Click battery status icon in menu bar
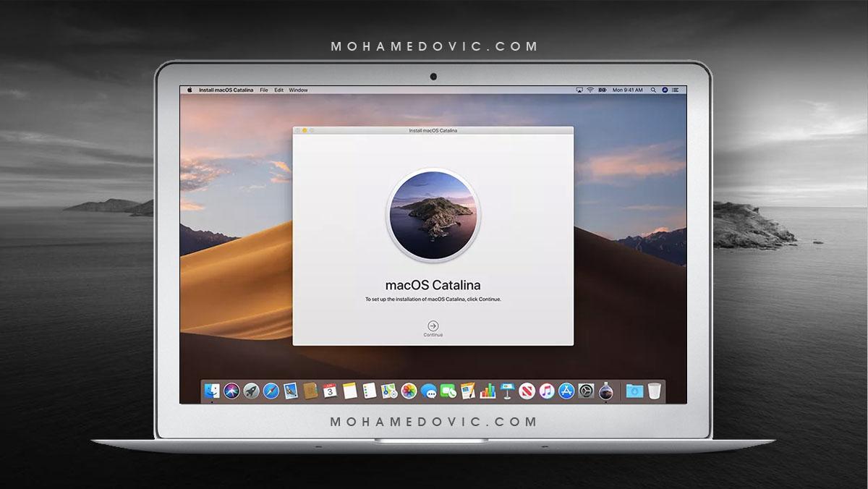The width and height of the screenshot is (868, 489). click(603, 90)
